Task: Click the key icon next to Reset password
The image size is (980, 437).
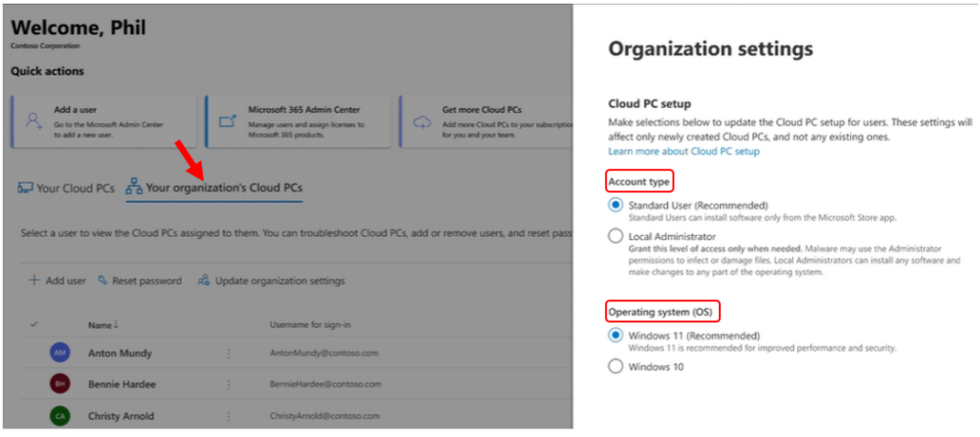Action: point(103,281)
